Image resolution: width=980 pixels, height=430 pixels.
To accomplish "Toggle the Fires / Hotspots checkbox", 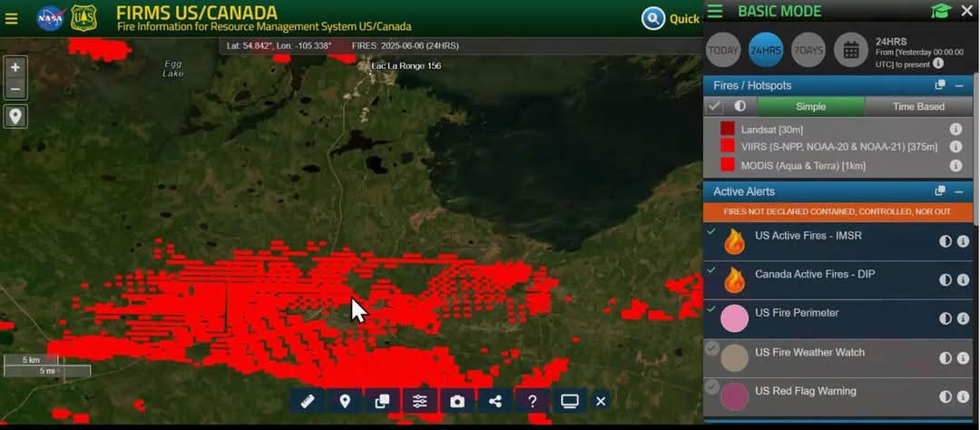I will click(x=714, y=107).
